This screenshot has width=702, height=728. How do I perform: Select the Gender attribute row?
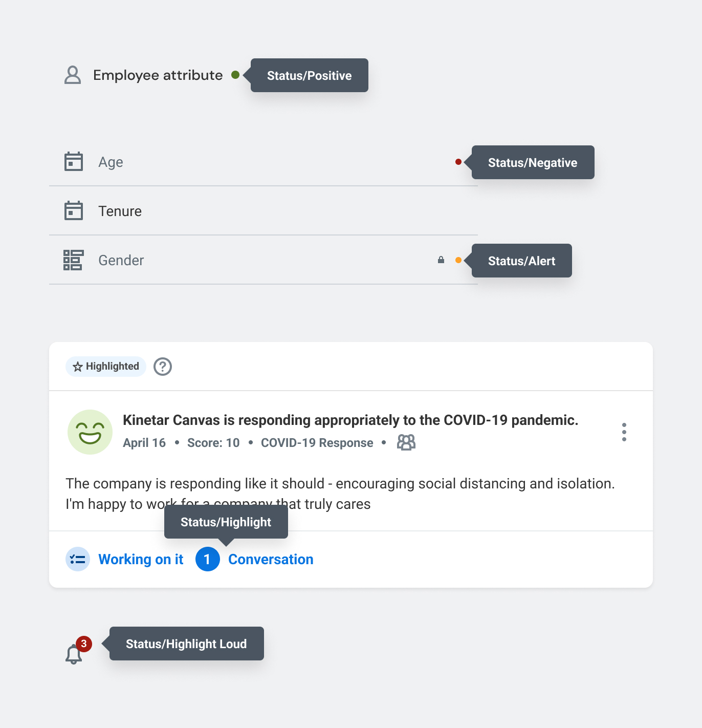256,260
